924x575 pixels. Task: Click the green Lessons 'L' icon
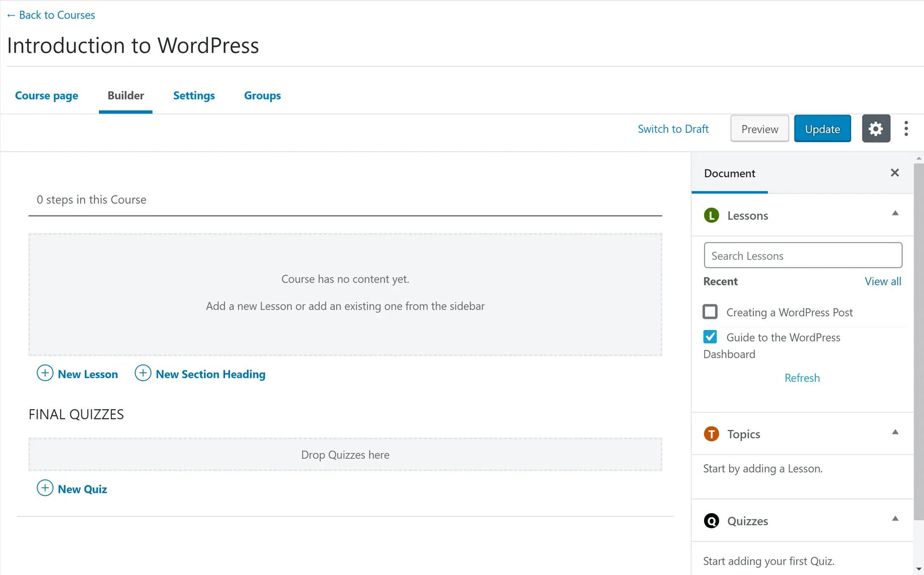coord(711,215)
